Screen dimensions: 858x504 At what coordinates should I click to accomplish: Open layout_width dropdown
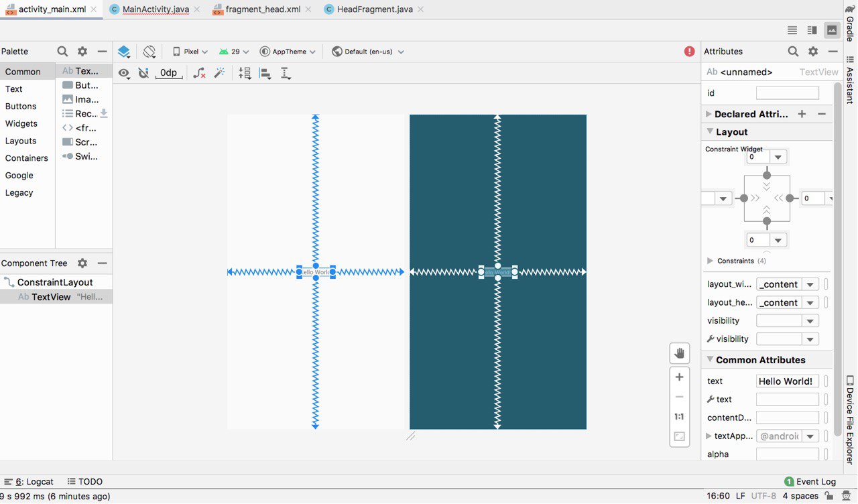[811, 284]
